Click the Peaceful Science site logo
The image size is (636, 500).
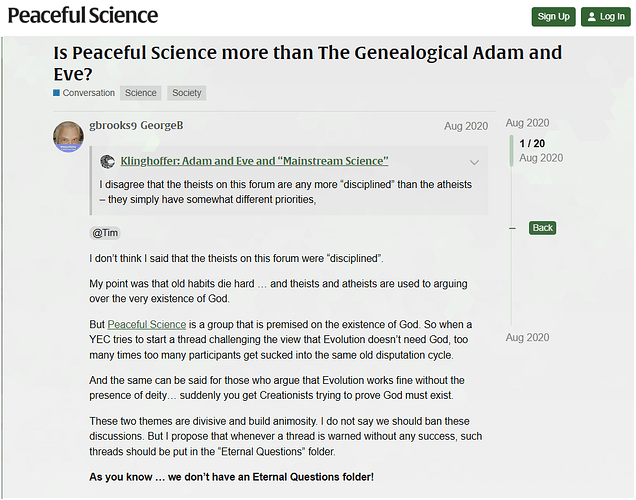(x=83, y=16)
